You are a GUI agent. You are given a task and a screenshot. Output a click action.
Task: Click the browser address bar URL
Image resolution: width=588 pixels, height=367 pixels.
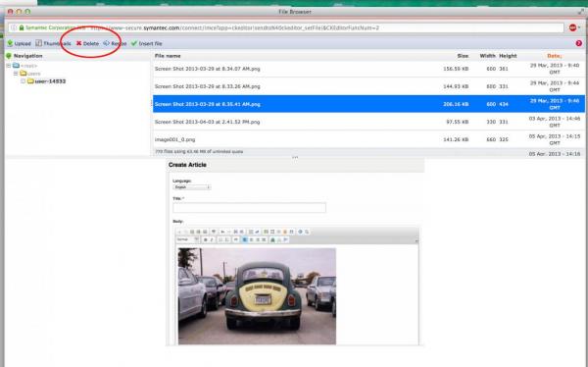click(x=286, y=27)
